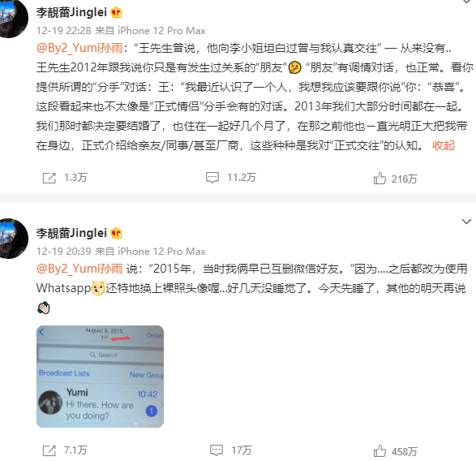The width and height of the screenshot is (476, 461).
Task: Click the first post's author avatar
Action: (12, 18)
